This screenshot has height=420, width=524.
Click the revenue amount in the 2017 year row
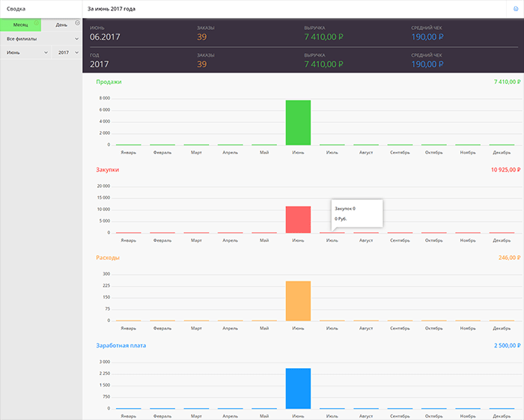323,64
